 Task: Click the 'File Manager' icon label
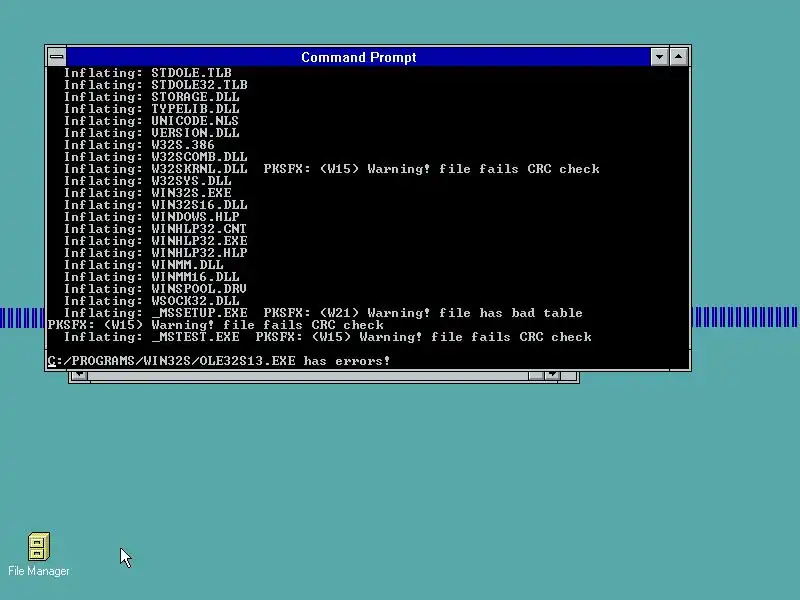[x=39, y=571]
